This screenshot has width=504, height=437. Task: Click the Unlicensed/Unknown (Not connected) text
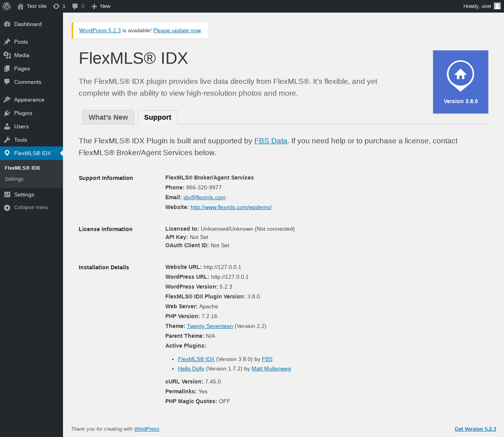click(248, 229)
